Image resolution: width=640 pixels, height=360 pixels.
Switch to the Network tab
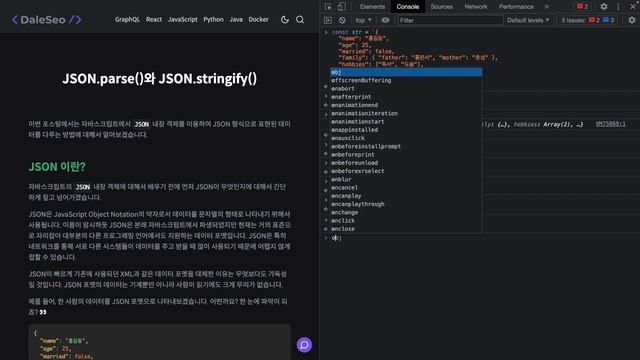pos(476,7)
